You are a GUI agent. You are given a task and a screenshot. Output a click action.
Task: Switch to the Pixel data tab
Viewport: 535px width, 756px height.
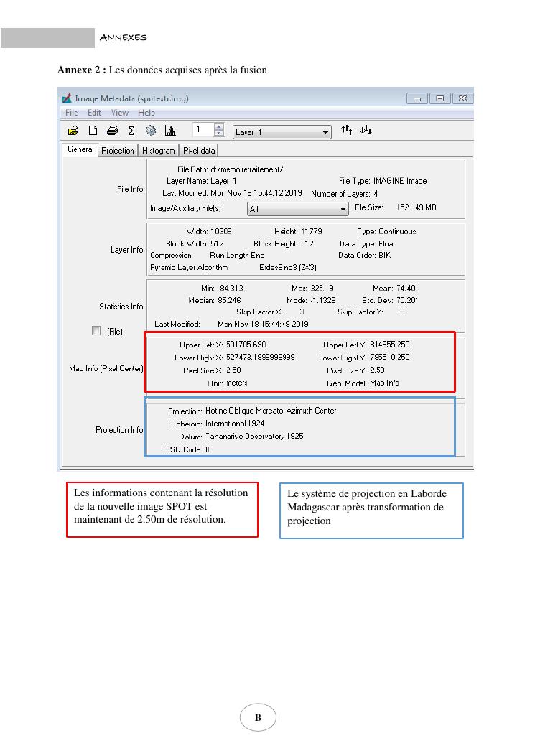198,151
